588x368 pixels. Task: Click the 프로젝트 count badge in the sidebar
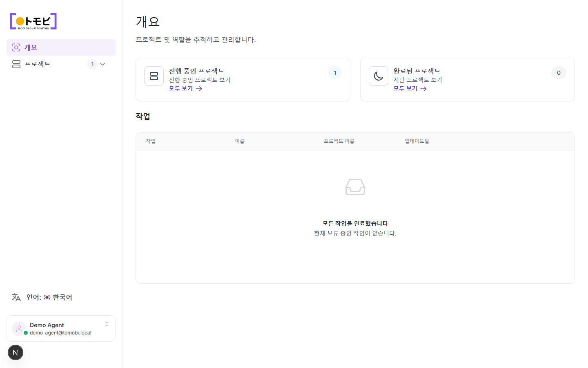pos(92,64)
